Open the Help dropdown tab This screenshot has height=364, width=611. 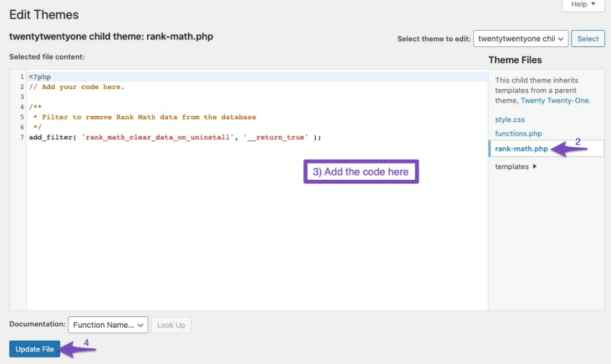583,4
